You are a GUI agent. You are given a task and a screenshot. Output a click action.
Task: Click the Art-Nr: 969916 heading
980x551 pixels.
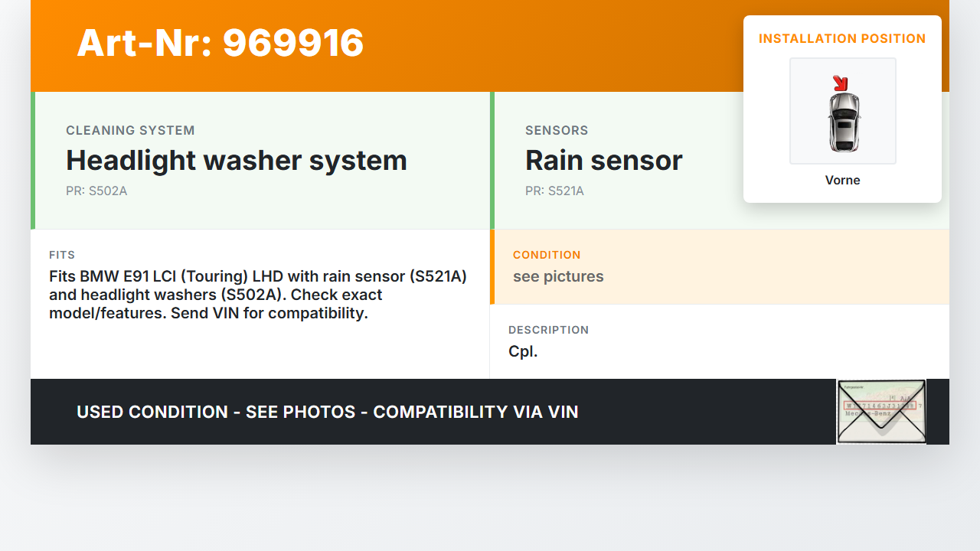[220, 43]
